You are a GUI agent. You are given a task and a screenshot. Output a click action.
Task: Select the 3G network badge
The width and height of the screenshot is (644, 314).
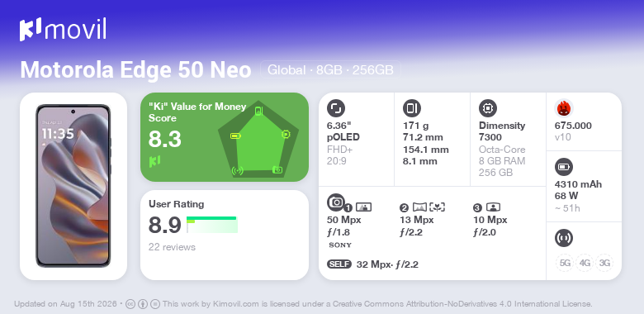coord(604,263)
